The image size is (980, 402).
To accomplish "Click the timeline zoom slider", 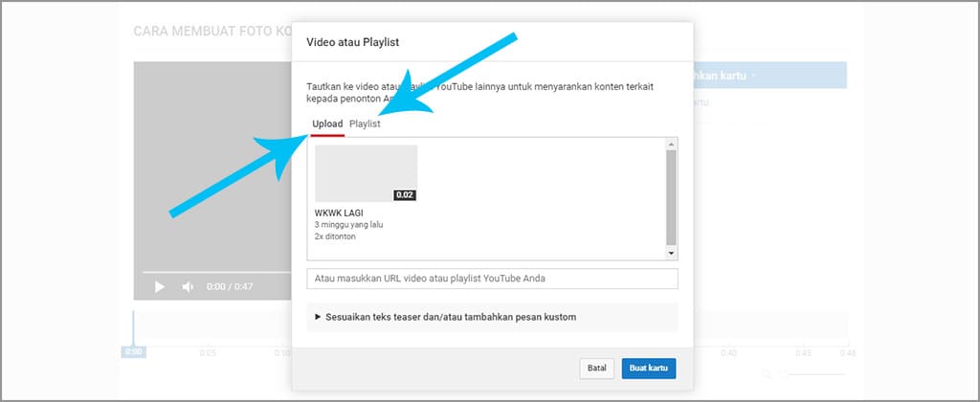I will click(813, 374).
